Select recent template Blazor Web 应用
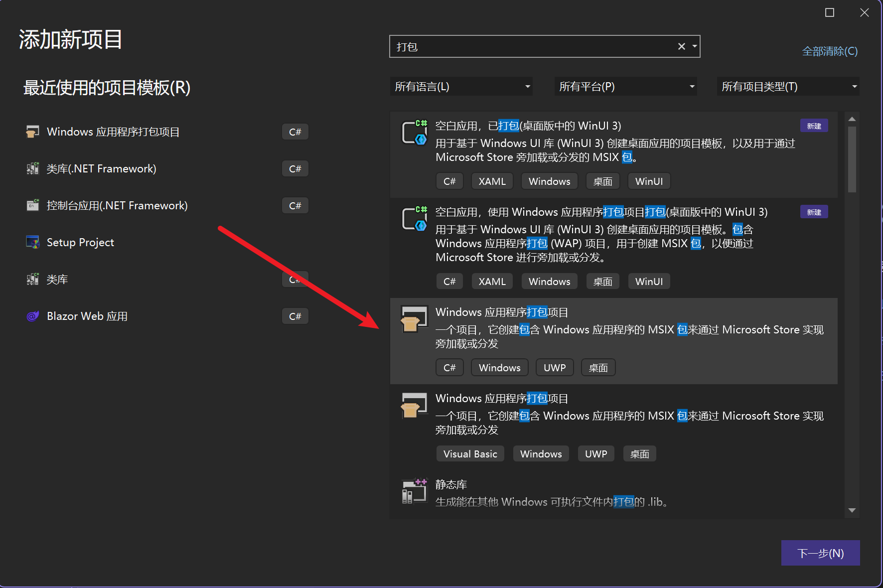Image resolution: width=883 pixels, height=588 pixels. (167, 316)
